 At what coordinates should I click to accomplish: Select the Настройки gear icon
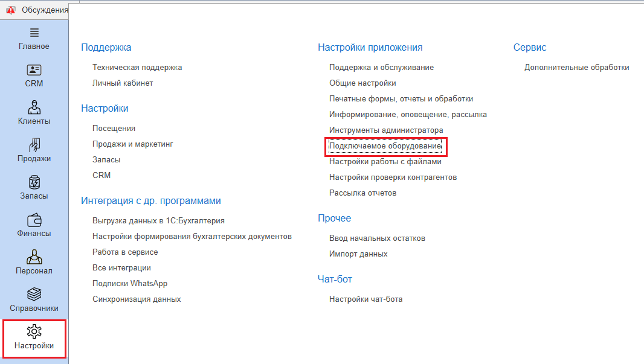[34, 331]
